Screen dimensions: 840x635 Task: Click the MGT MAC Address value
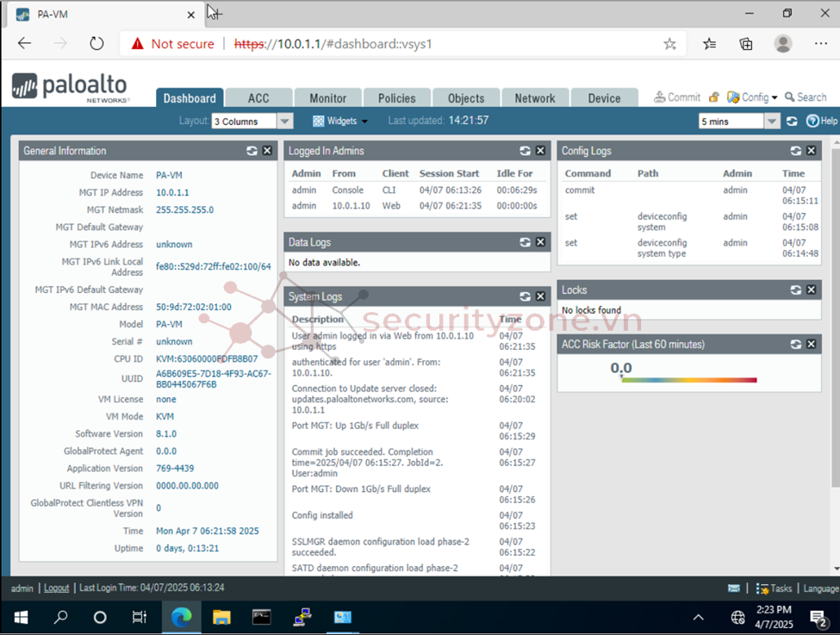tap(193, 307)
